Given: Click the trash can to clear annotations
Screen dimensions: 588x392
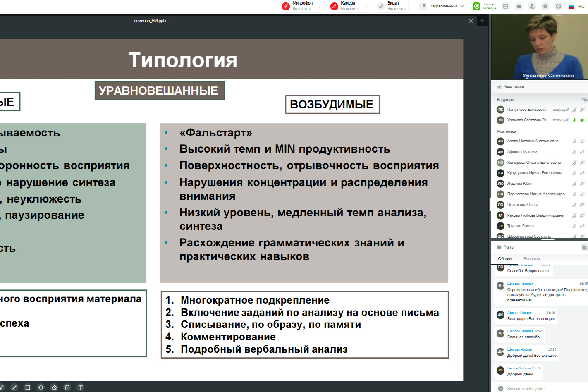Looking at the screenshot, I should coord(67,387).
